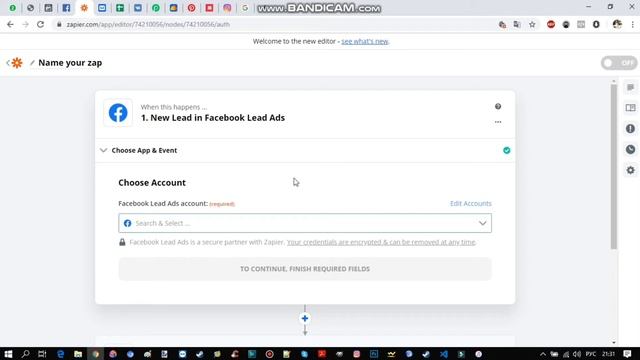The width and height of the screenshot is (640, 360).
Task: Click the translate page icon in address bar
Action: point(517,24)
